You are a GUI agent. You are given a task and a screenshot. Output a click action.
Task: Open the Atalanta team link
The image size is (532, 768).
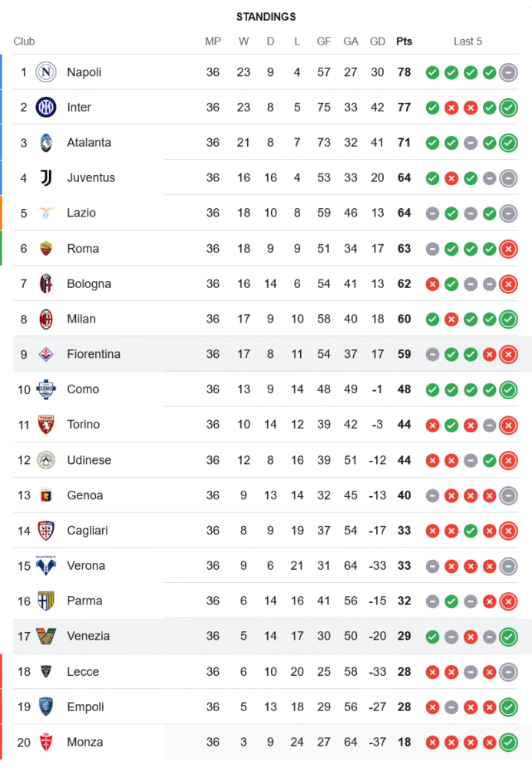89,143
